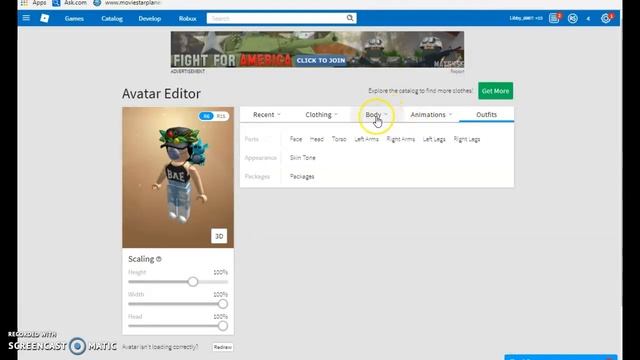The image size is (640, 360).
Task: Open the settings gear icon
Action: (606, 18)
